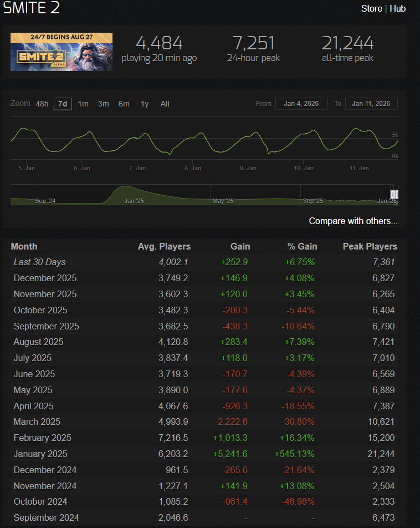Switch chart zoom to 1m

[x=83, y=104]
